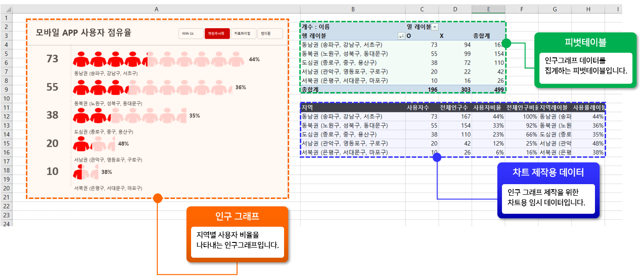The height and width of the screenshot is (279, 644).
Task: Click the first person icon for 서북권
Action: 78,173
